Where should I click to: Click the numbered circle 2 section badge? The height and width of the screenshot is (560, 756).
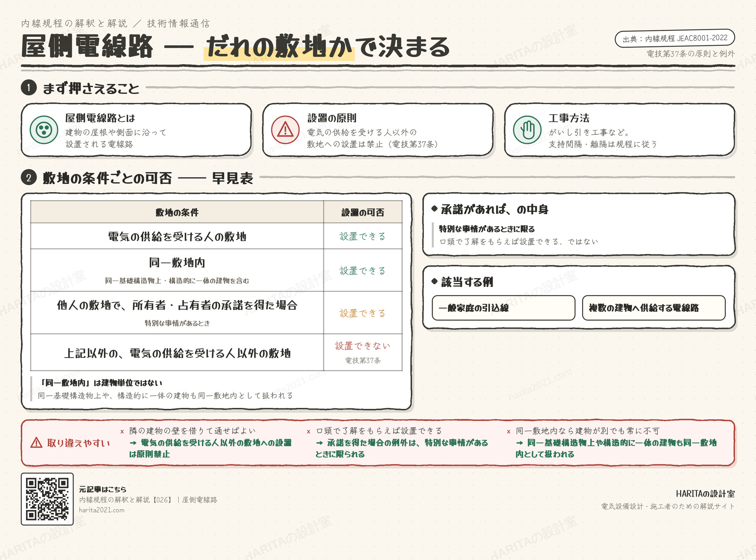29,178
